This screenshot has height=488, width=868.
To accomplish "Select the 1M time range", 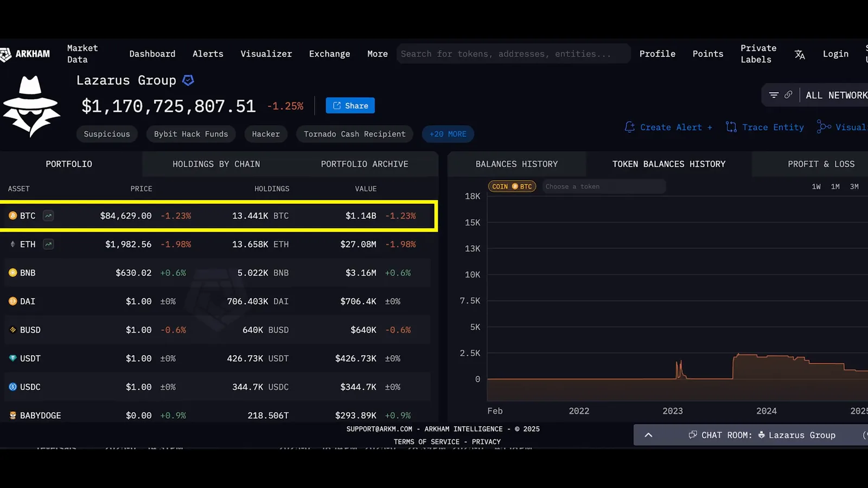I will point(835,187).
